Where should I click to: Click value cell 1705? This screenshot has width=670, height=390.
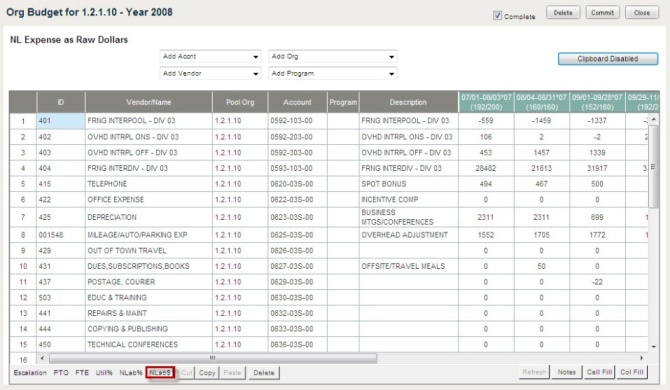click(x=541, y=235)
